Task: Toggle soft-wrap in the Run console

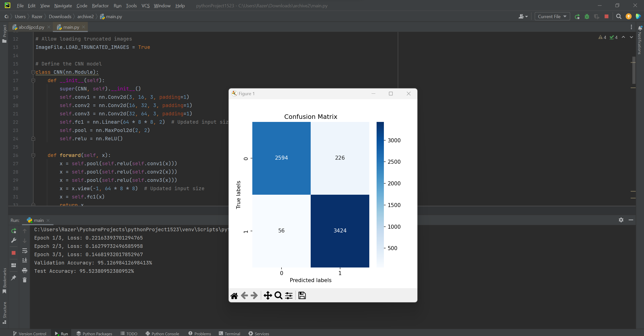Action: [x=25, y=251]
